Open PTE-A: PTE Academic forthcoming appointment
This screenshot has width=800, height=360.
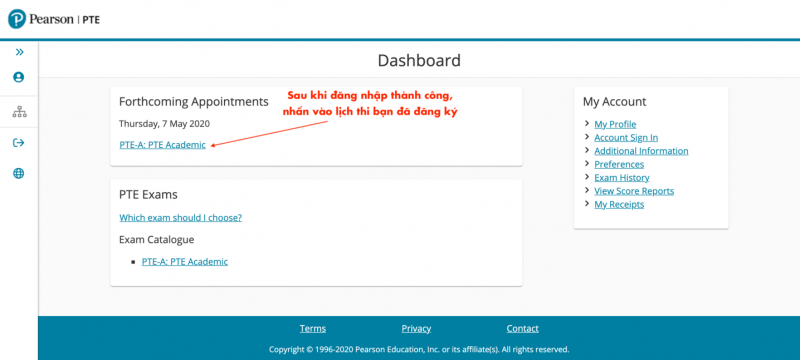162,145
